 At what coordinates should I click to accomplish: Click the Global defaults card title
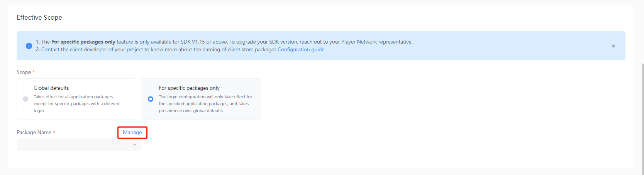click(x=51, y=88)
